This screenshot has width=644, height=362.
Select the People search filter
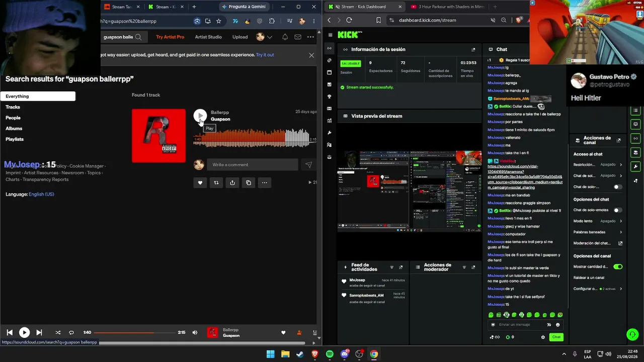click(x=13, y=118)
